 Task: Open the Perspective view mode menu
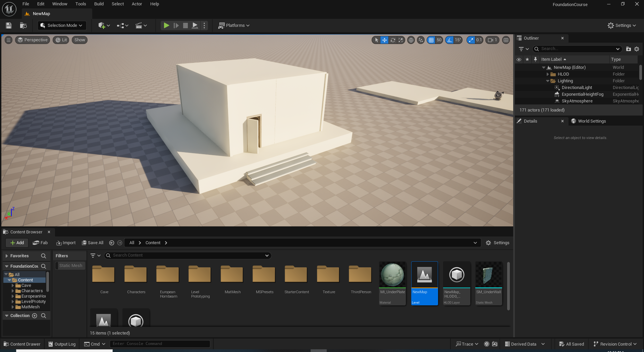(33, 40)
